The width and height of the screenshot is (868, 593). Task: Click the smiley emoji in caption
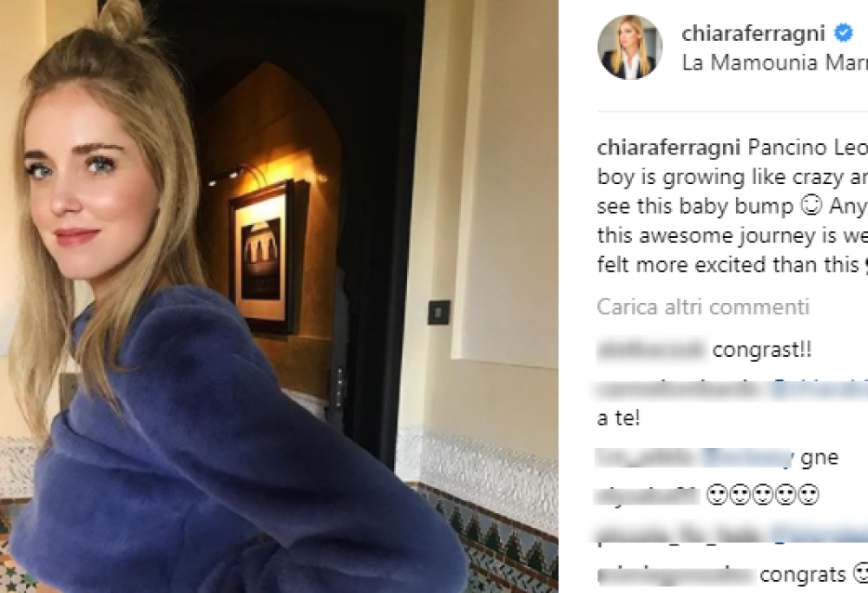(811, 207)
